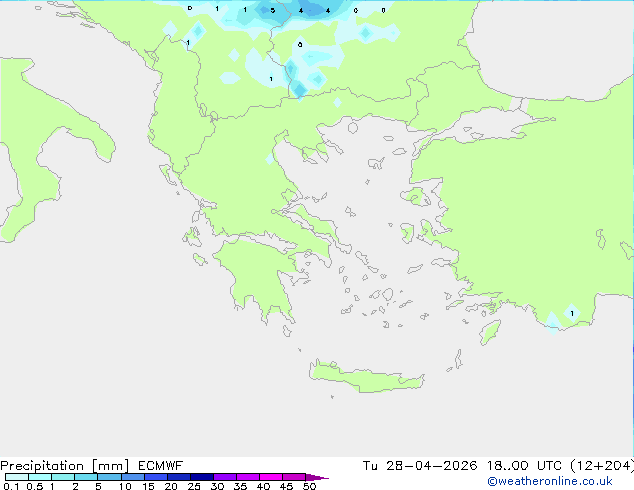Open the weatheronline.co.uk copyright link
The height and width of the screenshot is (490, 634).
550,481
